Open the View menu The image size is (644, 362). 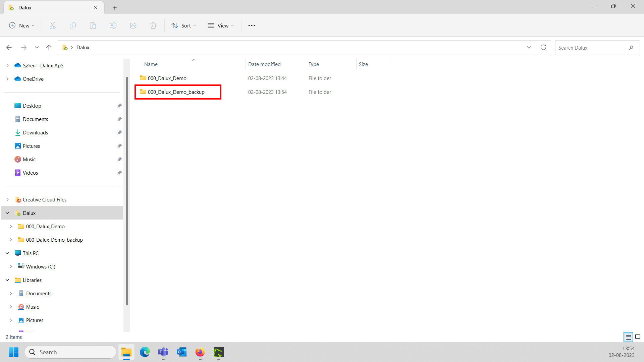[x=221, y=25]
